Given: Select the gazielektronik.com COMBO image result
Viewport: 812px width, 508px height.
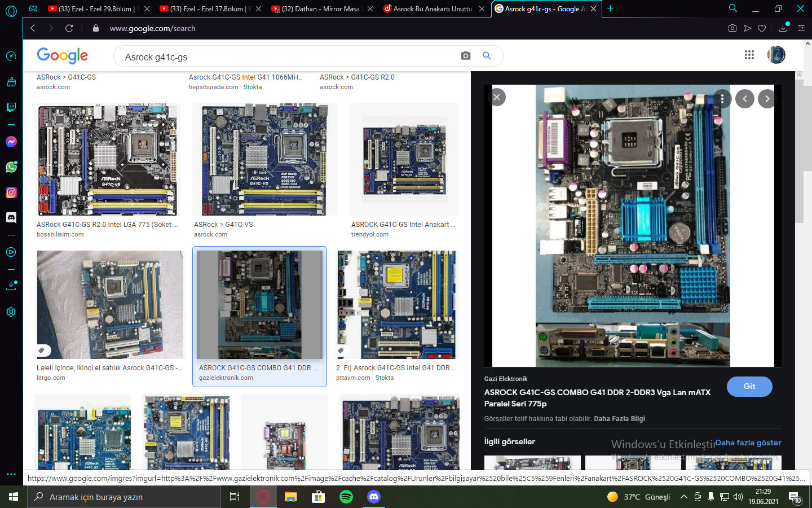Looking at the screenshot, I should 259,305.
